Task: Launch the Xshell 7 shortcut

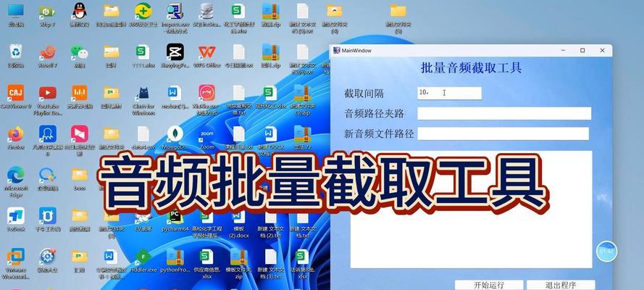Action: [x=48, y=51]
